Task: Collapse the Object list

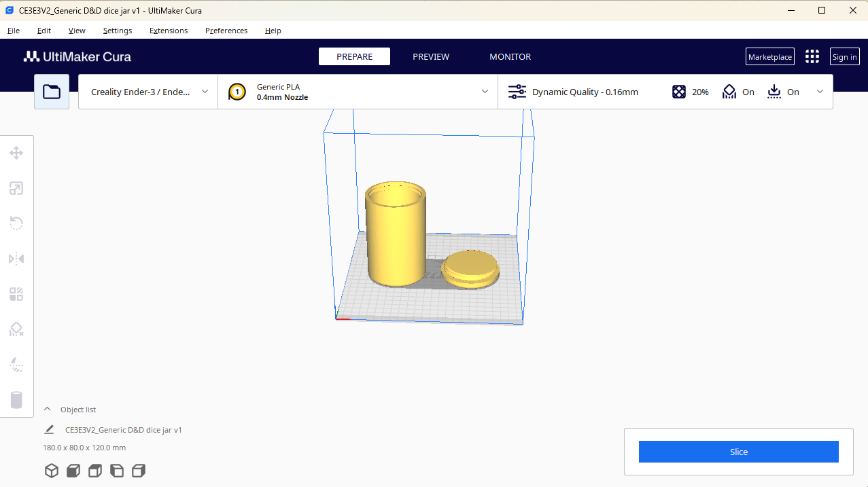Action: (x=48, y=409)
